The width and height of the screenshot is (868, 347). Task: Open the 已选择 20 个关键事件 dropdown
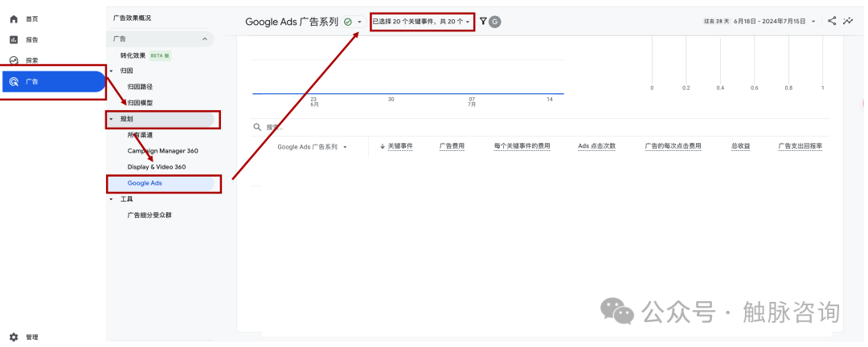point(422,22)
